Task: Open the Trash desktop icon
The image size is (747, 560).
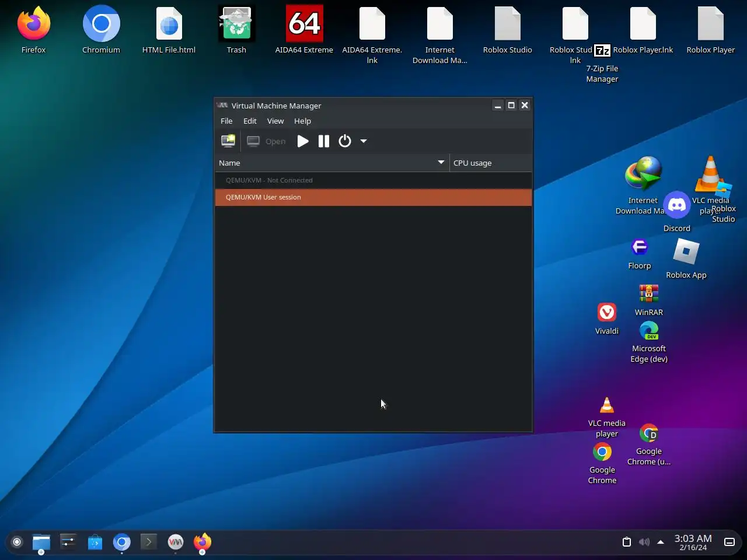Action: pos(236,24)
